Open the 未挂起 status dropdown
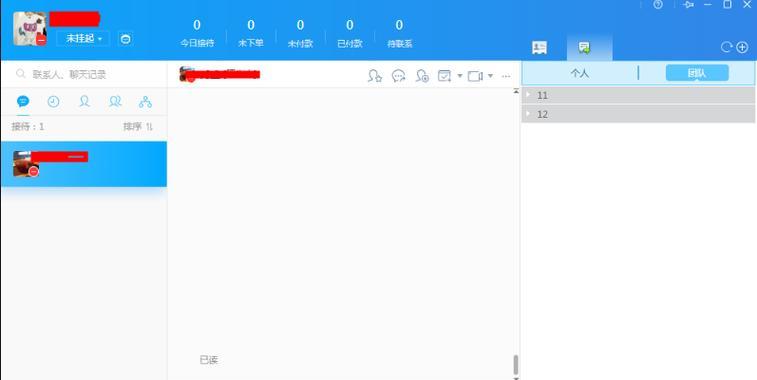The width and height of the screenshot is (757, 380). click(84, 39)
